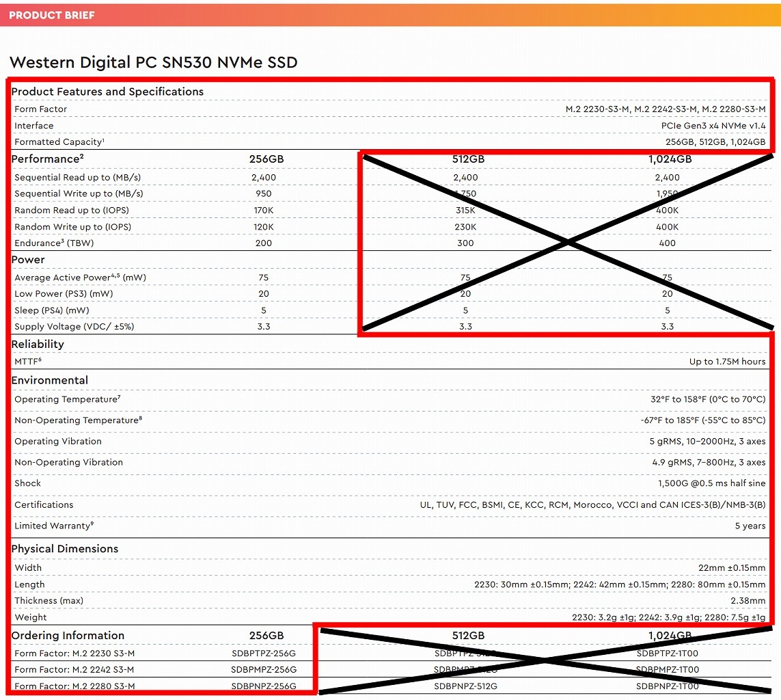The height and width of the screenshot is (700, 781).
Task: Select the value "5 gRMS, 10–2000Hz, 3 axes"
Action: click(707, 442)
